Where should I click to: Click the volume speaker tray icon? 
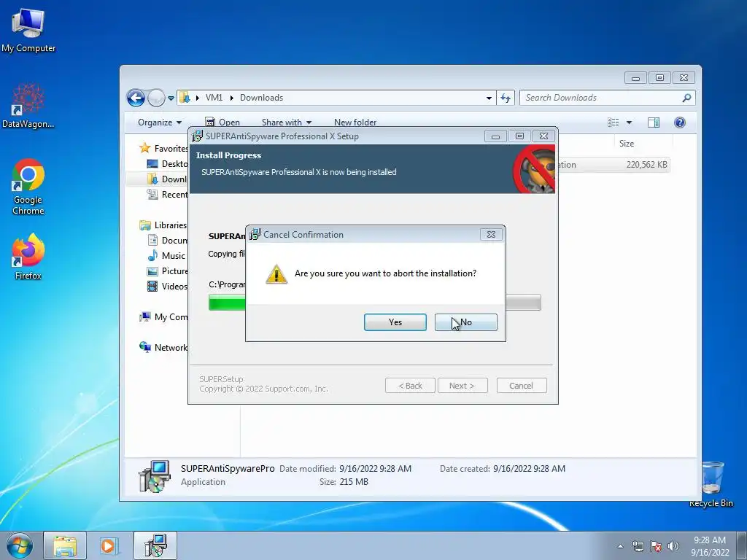673,546
